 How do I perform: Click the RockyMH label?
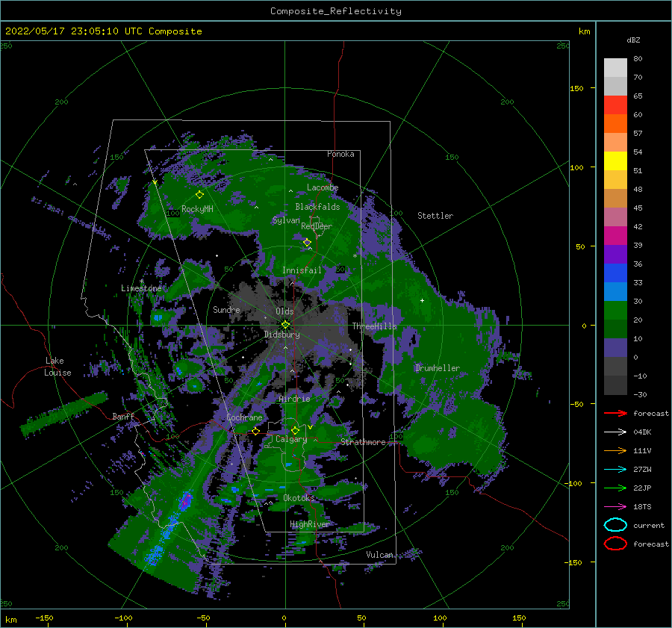tap(197, 209)
